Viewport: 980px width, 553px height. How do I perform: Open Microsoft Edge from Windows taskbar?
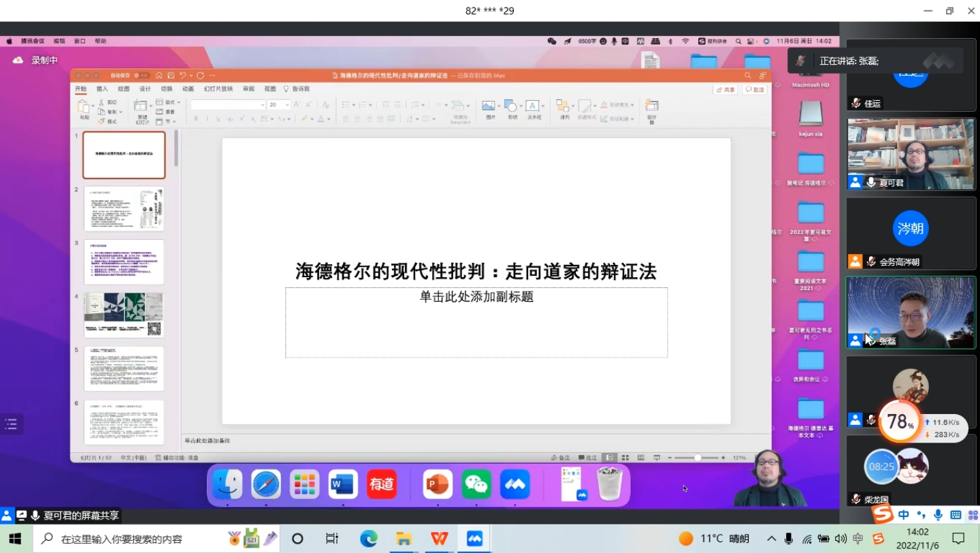[369, 539]
